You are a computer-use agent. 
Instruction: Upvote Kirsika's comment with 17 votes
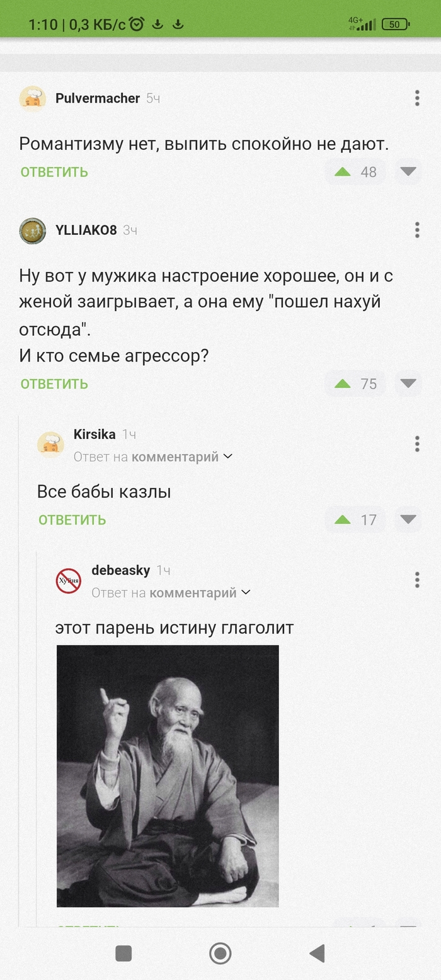[343, 520]
